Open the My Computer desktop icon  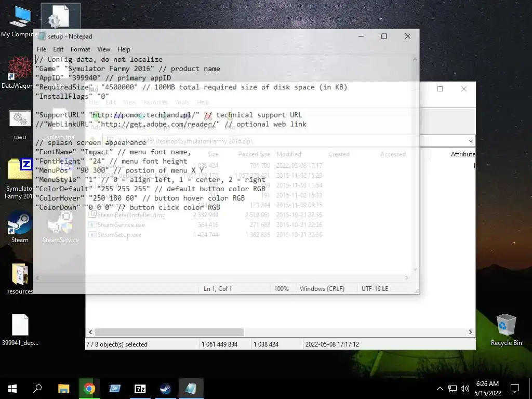coord(20,22)
